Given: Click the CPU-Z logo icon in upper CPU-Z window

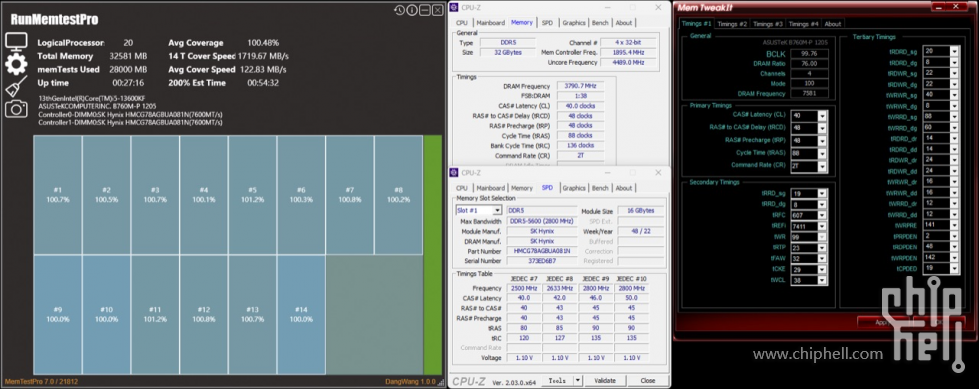Looking at the screenshot, I should tap(454, 7).
